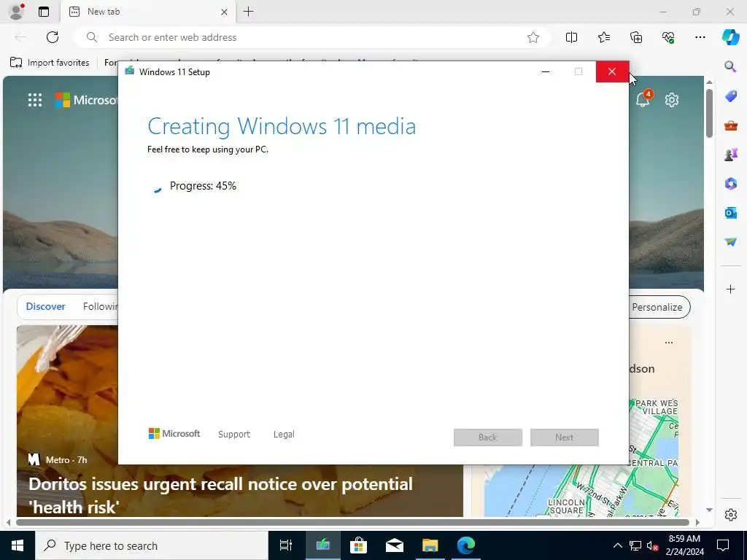
Task: Open File Explorer from taskbar
Action: (x=430, y=545)
